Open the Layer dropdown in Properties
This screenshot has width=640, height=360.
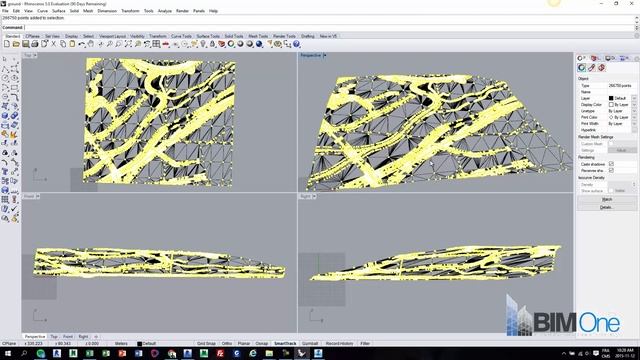pyautogui.click(x=634, y=98)
